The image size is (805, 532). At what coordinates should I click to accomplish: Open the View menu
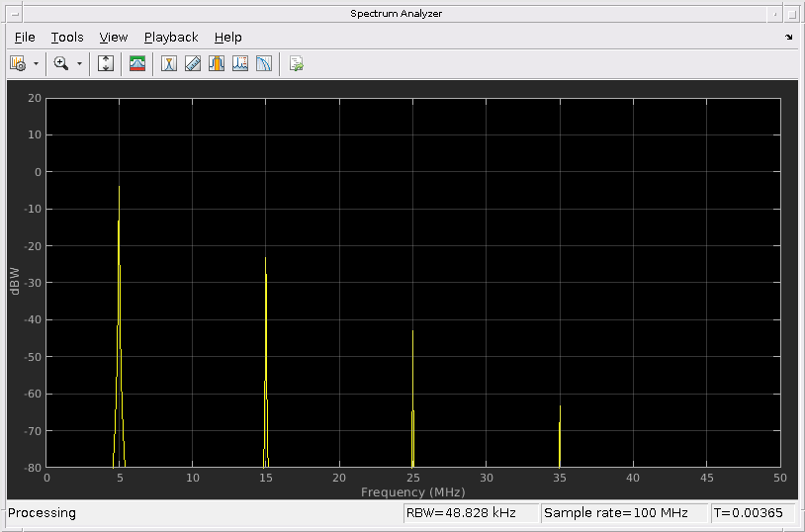point(114,38)
